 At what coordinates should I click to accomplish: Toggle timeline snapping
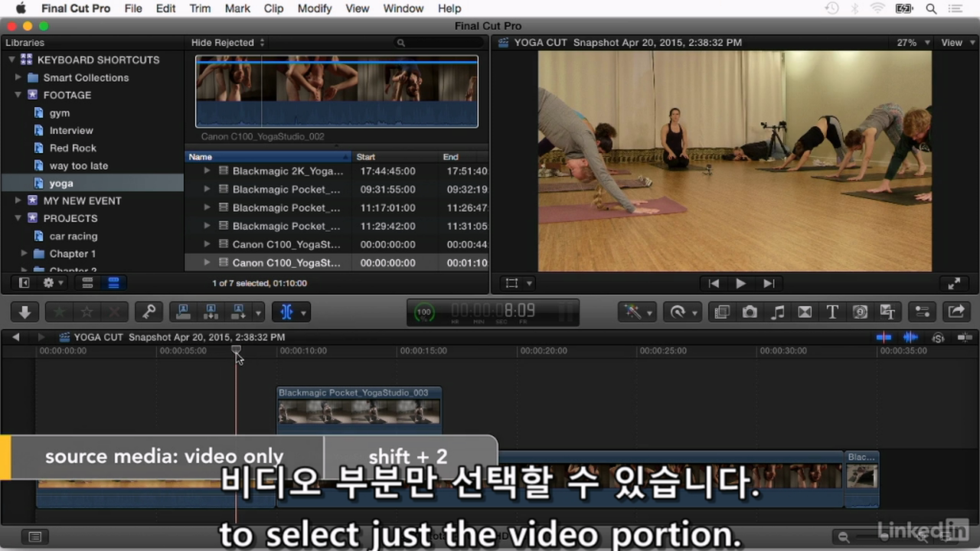(964, 337)
